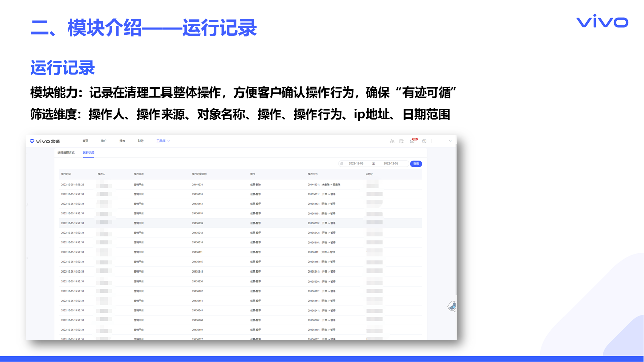Switch to the 选择清理方式 tab
The height and width of the screenshot is (362, 644).
pos(66,153)
